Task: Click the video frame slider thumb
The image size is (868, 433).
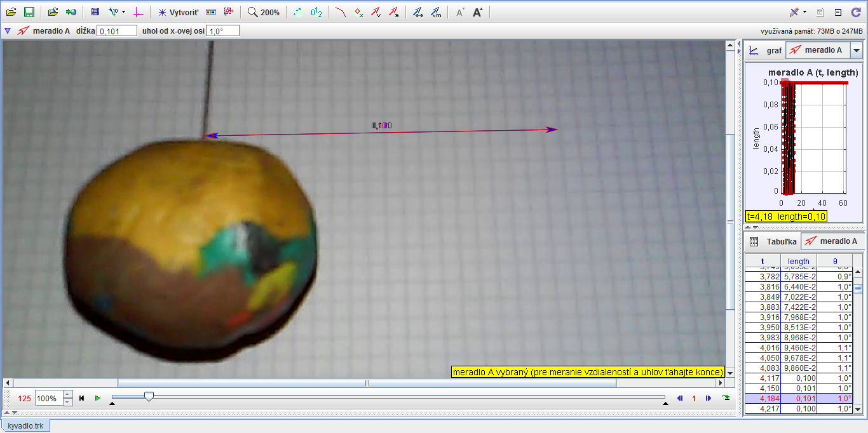Action: pyautogui.click(x=149, y=397)
